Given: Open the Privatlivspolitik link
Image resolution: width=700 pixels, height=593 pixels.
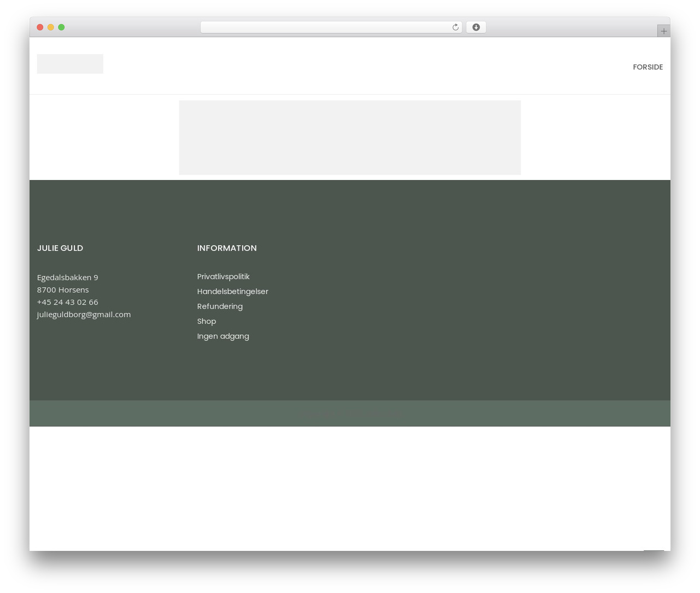Looking at the screenshot, I should [223, 276].
